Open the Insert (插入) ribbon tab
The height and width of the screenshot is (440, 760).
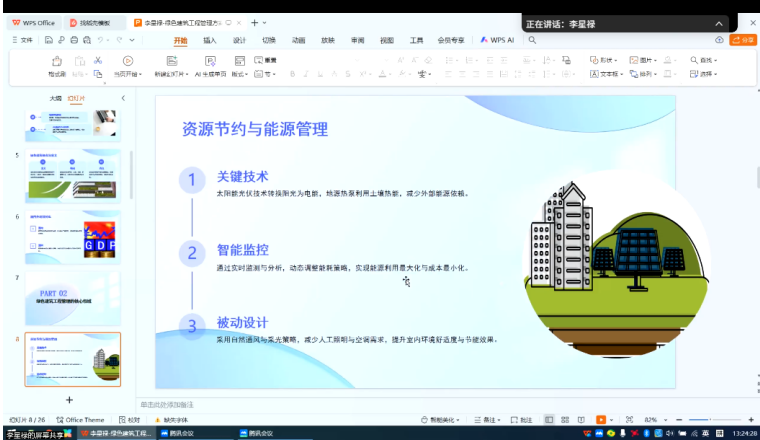click(x=209, y=40)
